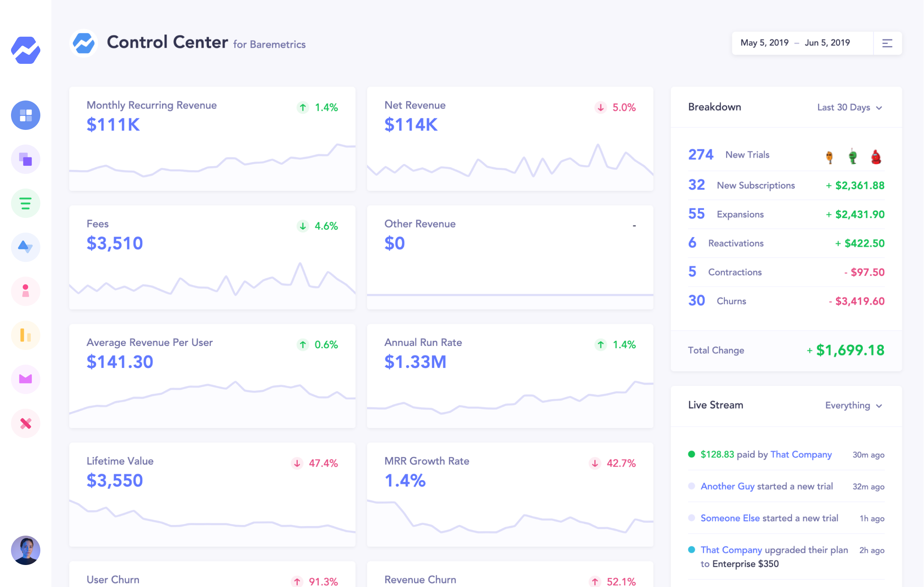Click the blue trends triangle icon

pos(25,247)
